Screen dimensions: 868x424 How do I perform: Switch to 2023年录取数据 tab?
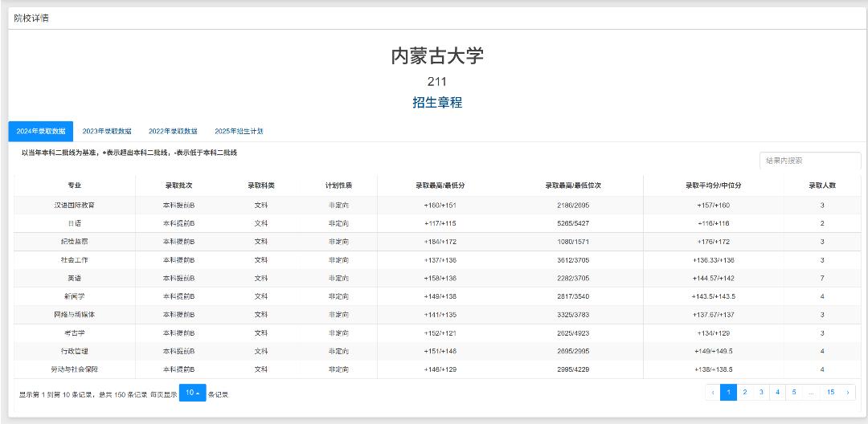pyautogui.click(x=107, y=131)
